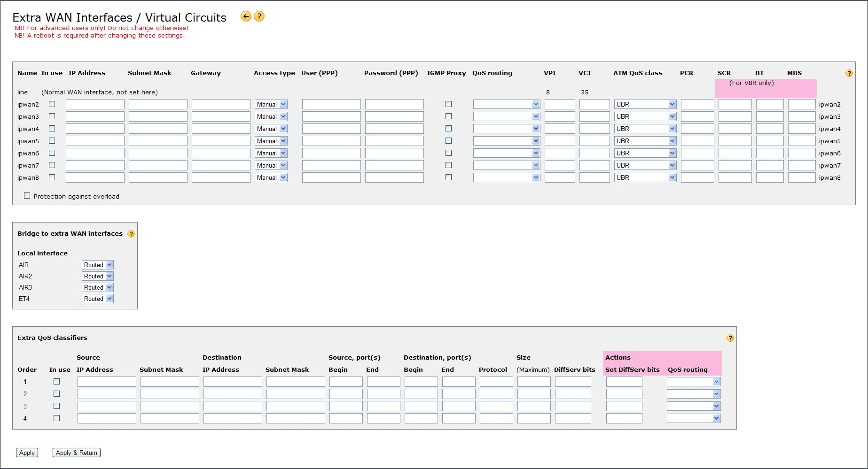This screenshot has width=868, height=469.
Task: Click help icon in WAN interfaces table
Action: (x=849, y=73)
